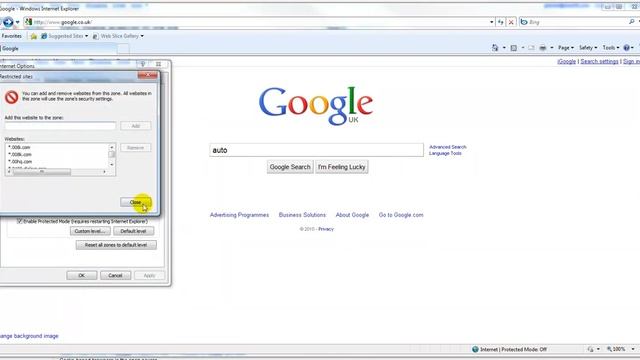Open the recent pages dropdown next to Forward

click(x=17, y=22)
